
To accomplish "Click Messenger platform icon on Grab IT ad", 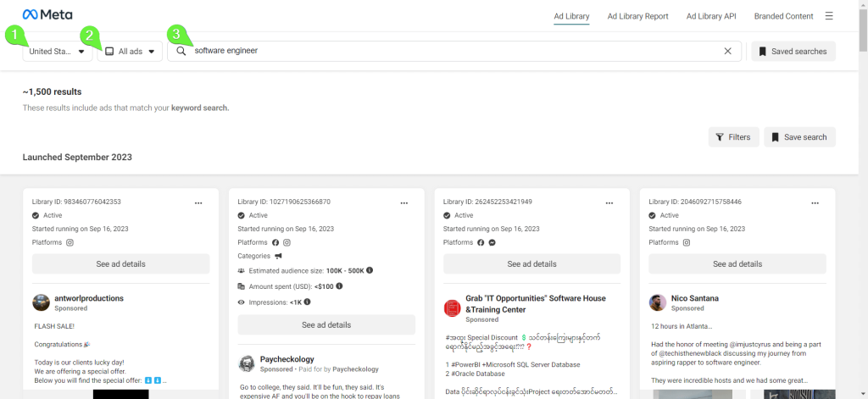I will pos(492,242).
